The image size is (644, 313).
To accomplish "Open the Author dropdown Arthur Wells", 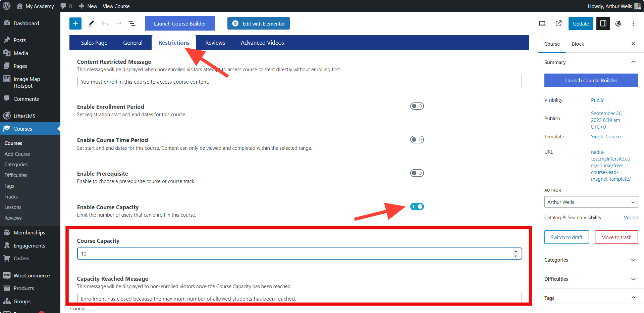I will (591, 202).
